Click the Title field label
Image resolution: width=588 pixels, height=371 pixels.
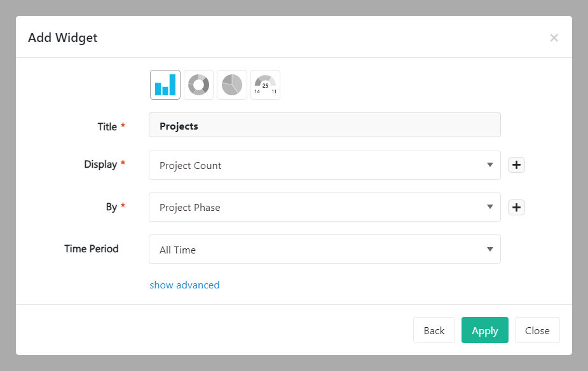point(107,127)
